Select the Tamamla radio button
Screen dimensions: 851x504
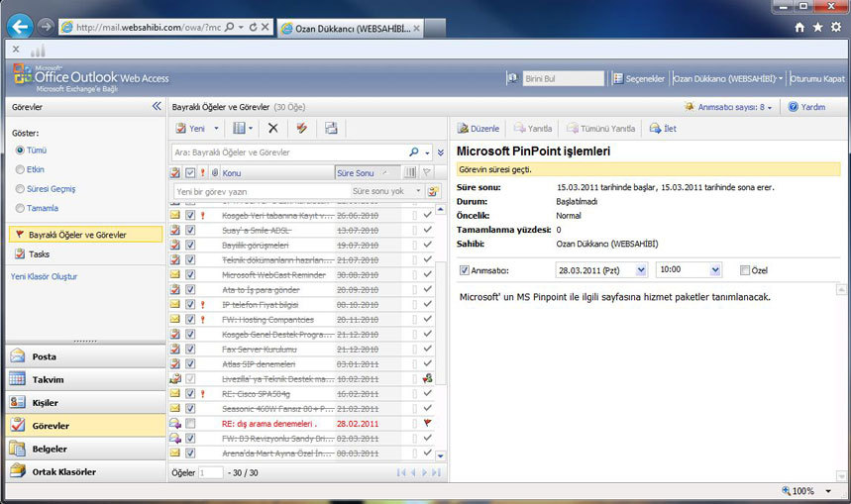[x=20, y=208]
